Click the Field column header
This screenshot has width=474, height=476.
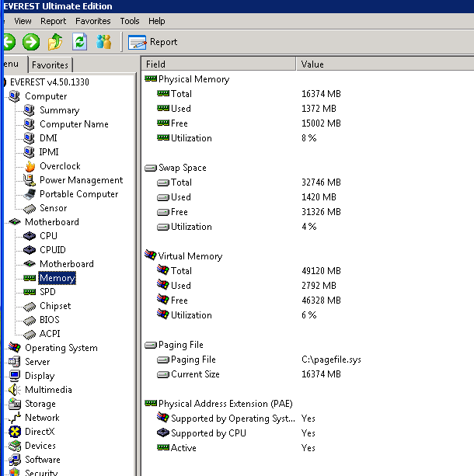click(x=218, y=64)
